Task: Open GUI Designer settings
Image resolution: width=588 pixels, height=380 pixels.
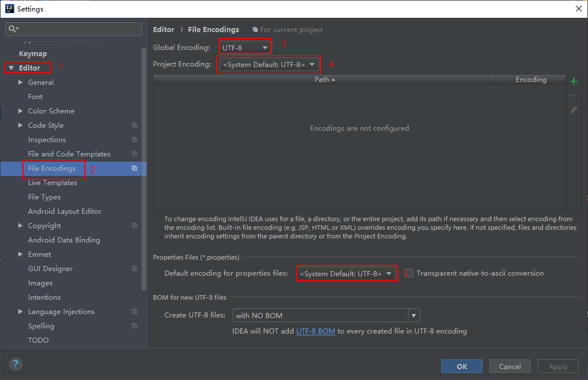Action: (50, 269)
